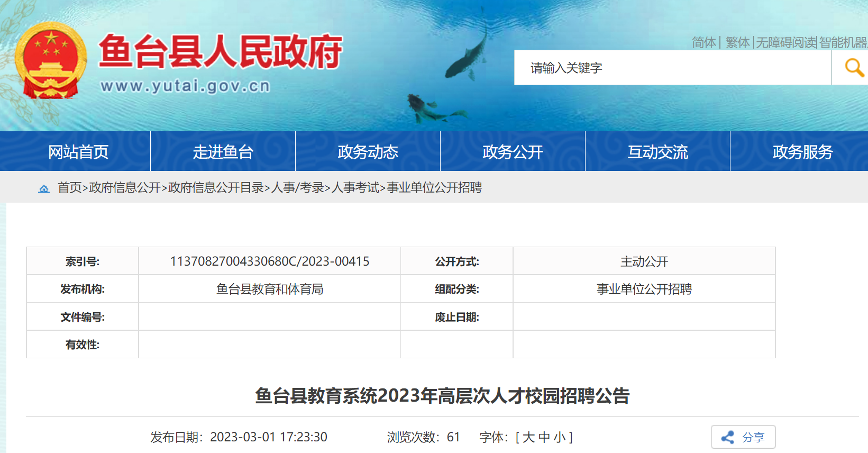
Task: Navigate to 政务服务 tab
Action: pos(803,152)
